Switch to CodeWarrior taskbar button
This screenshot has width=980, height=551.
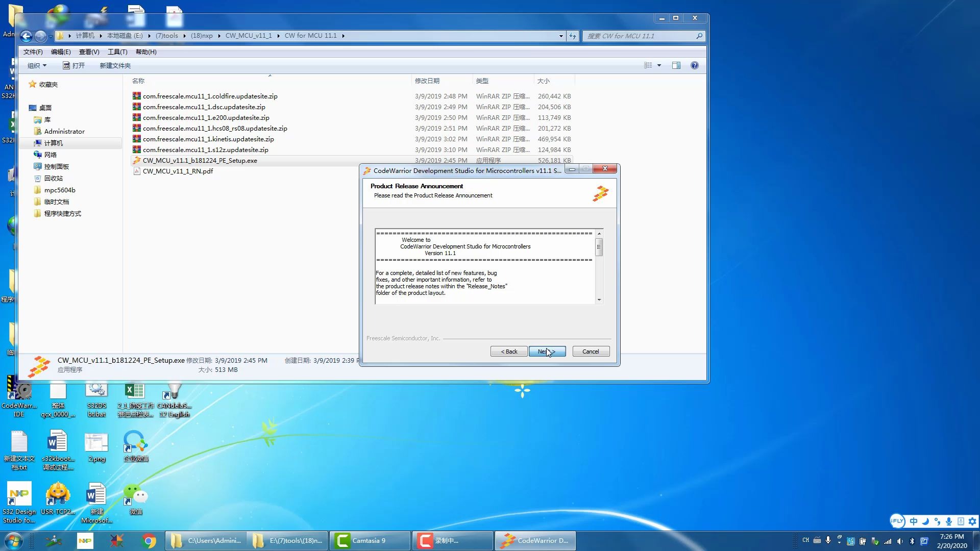tap(535, 541)
